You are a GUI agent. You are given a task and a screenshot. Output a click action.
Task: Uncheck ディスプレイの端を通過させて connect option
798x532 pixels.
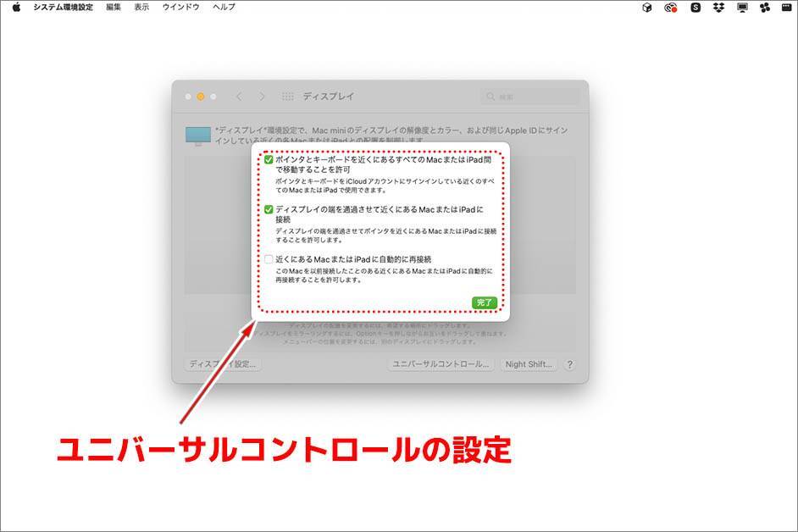point(269,210)
